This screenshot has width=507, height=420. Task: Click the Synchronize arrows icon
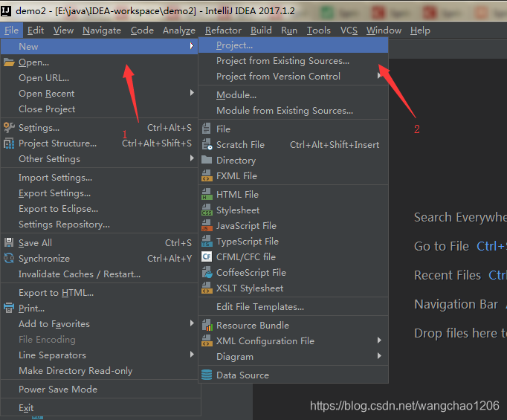[x=9, y=259]
